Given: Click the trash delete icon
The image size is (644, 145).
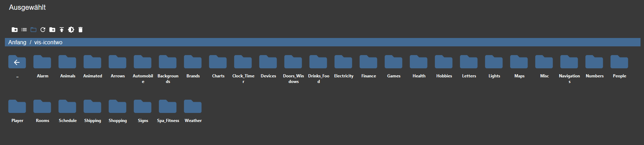Looking at the screenshot, I should click(x=80, y=30).
